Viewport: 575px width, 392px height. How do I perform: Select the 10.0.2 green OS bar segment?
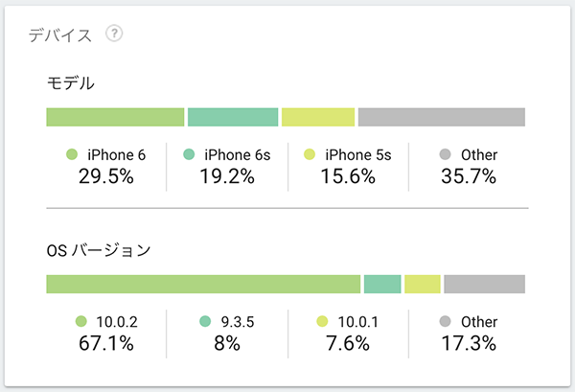click(203, 285)
